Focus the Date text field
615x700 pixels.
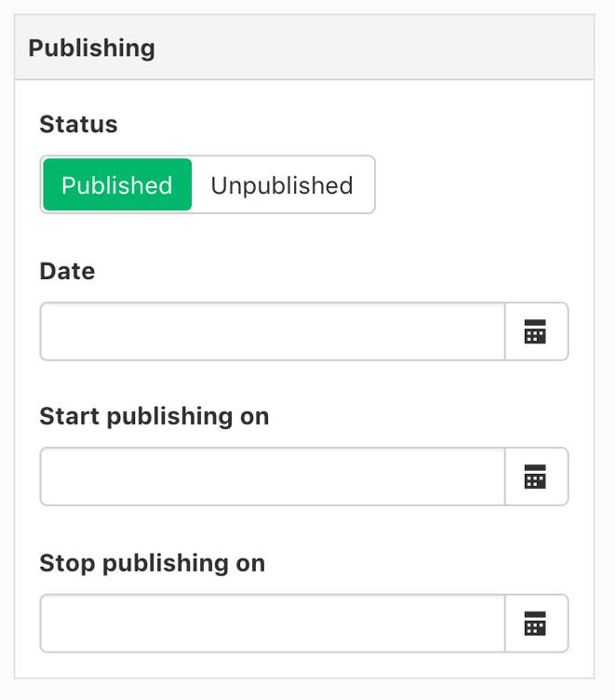[273, 331]
